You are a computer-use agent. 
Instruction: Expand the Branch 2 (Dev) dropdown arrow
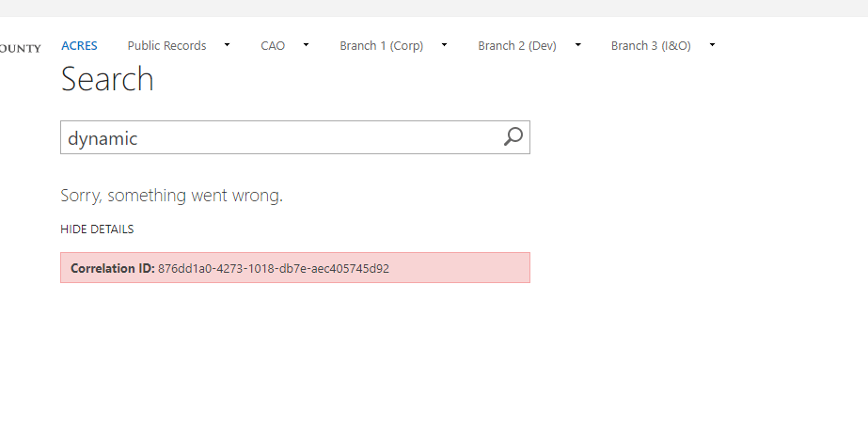coord(578,45)
